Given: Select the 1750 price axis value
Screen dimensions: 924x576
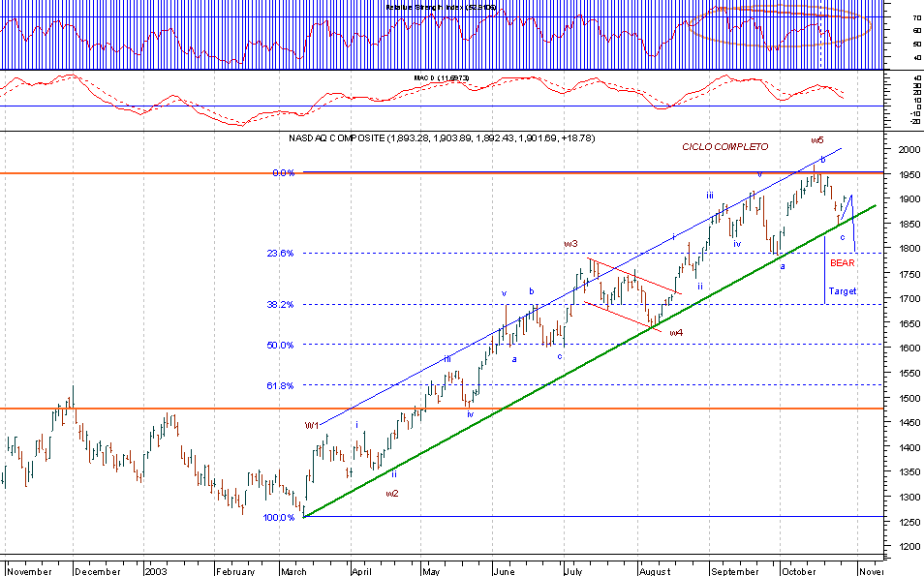Looking at the screenshot, I should pos(910,275).
